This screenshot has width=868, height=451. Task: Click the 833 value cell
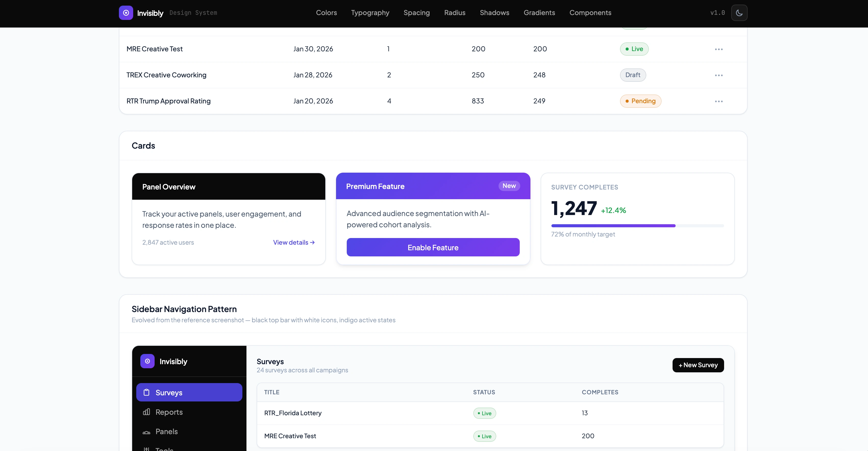tap(477, 101)
